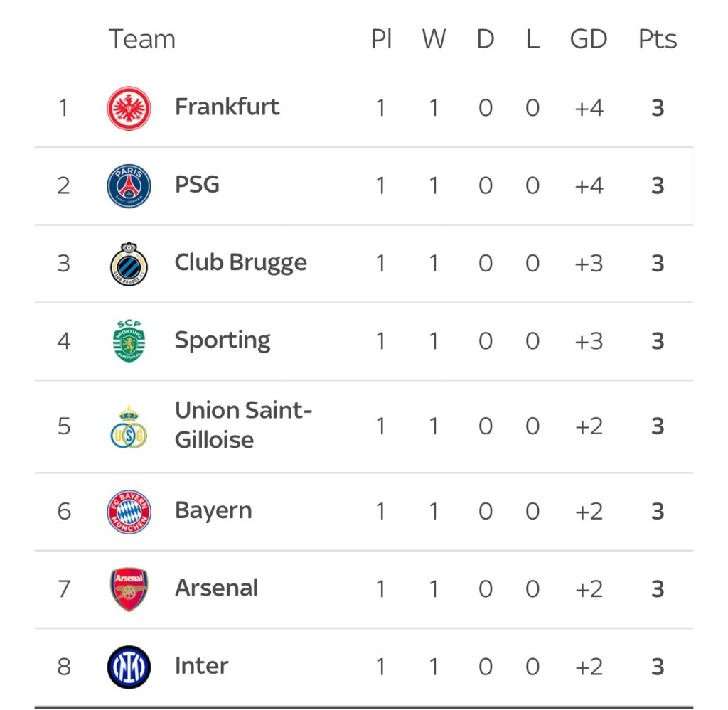This screenshot has height=710, width=728.
Task: Open the PSG team name link
Action: pyautogui.click(x=197, y=185)
